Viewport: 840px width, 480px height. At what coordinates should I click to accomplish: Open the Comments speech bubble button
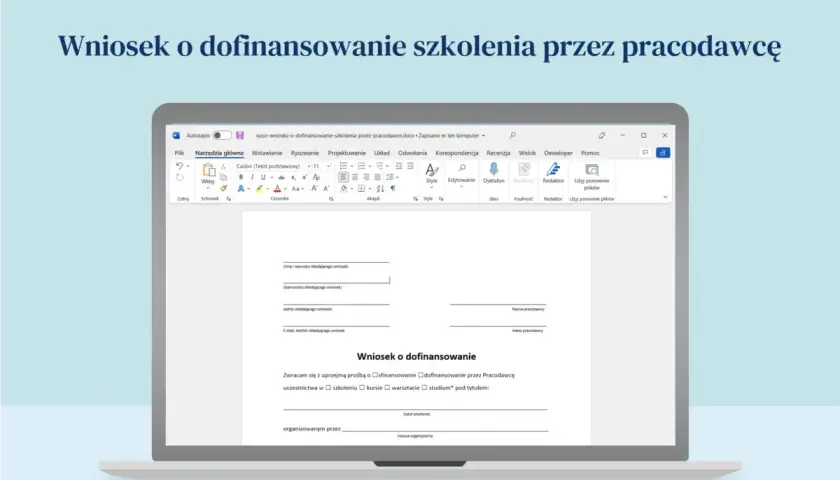pos(645,153)
